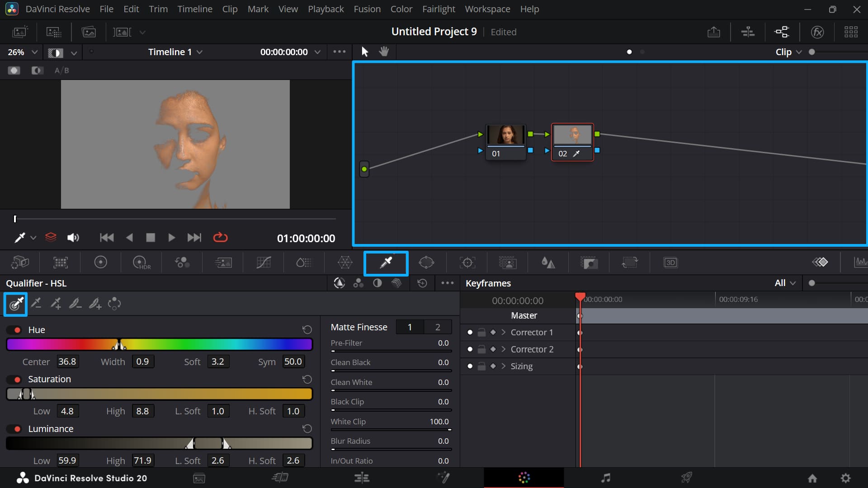Select the Color Wheels palette icon
The height and width of the screenshot is (488, 868).
click(100, 262)
